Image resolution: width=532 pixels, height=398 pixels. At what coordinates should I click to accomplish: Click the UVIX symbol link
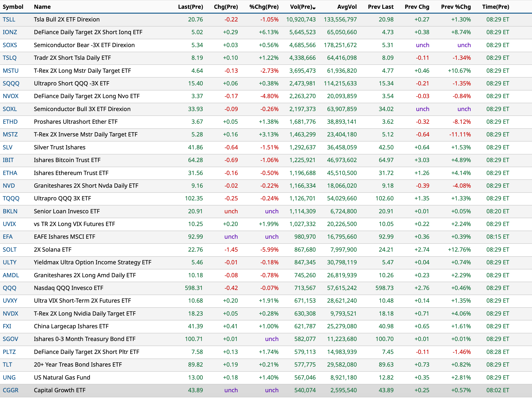pos(9,224)
